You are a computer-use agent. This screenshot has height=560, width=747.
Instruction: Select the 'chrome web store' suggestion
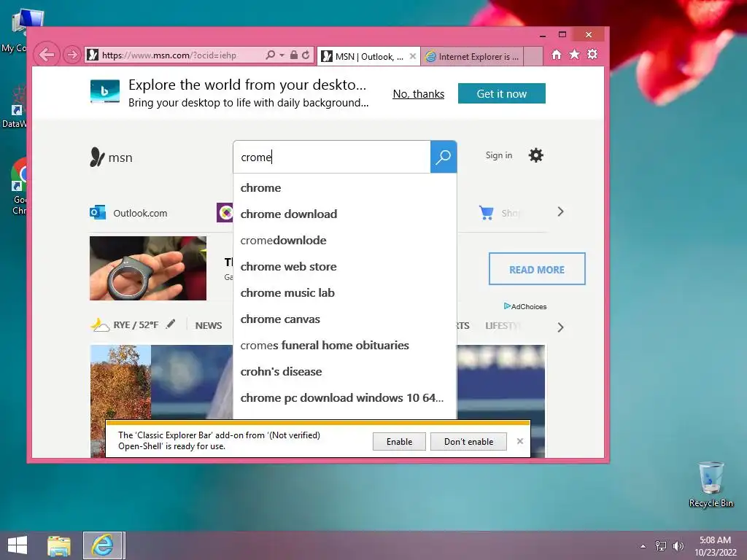pyautogui.click(x=345, y=266)
